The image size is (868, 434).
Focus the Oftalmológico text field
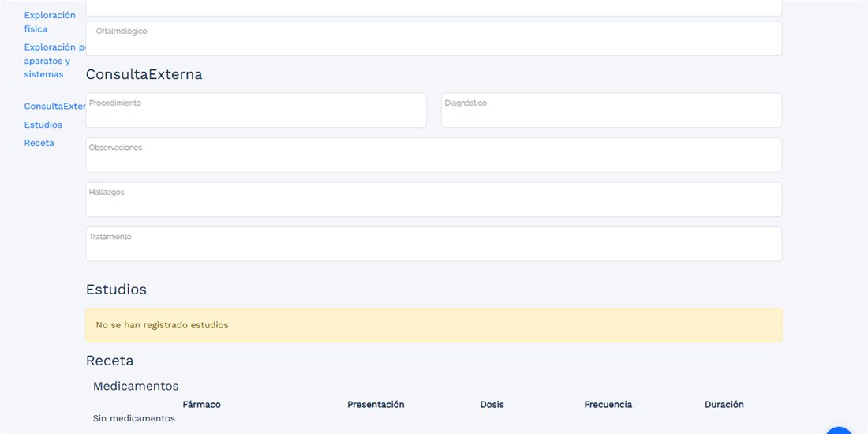433,39
